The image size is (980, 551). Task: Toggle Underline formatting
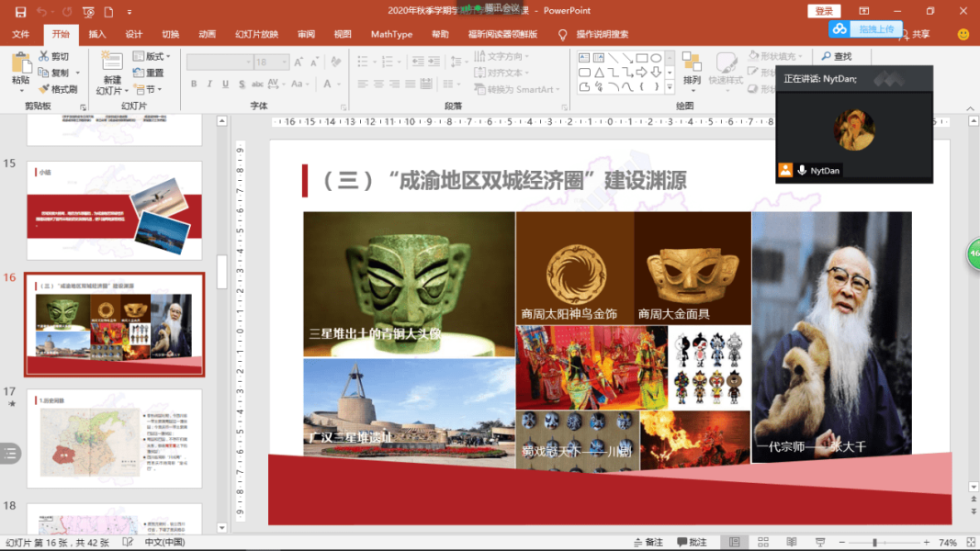pyautogui.click(x=226, y=84)
